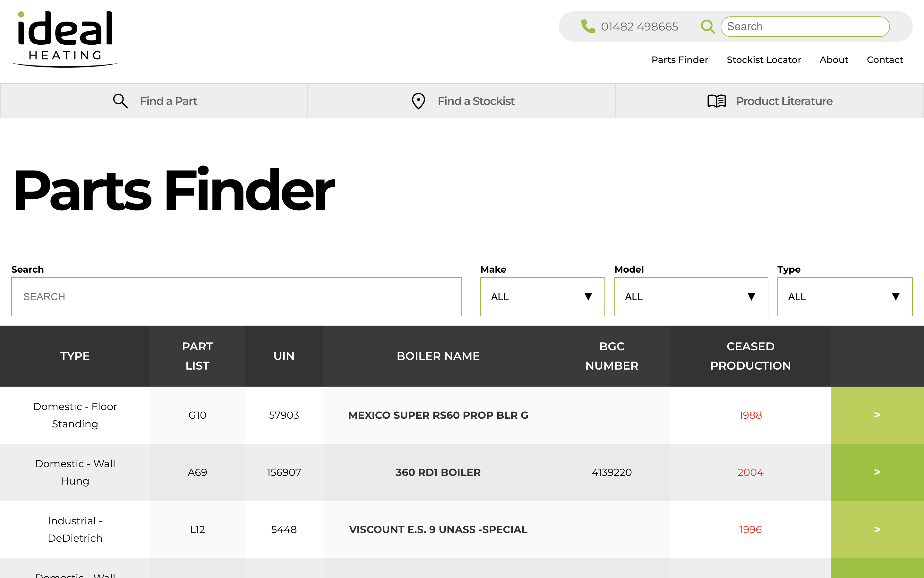
Task: Open Parts Finder in top navigation
Action: tap(679, 60)
